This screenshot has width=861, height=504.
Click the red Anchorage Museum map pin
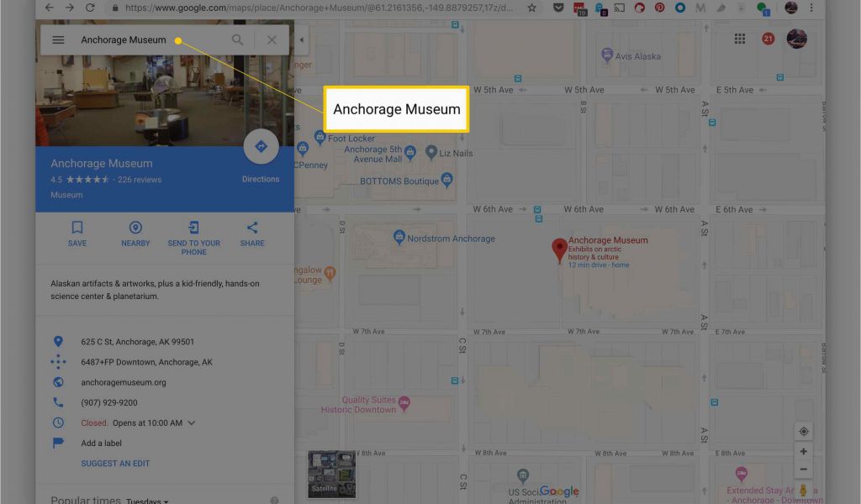tap(559, 250)
